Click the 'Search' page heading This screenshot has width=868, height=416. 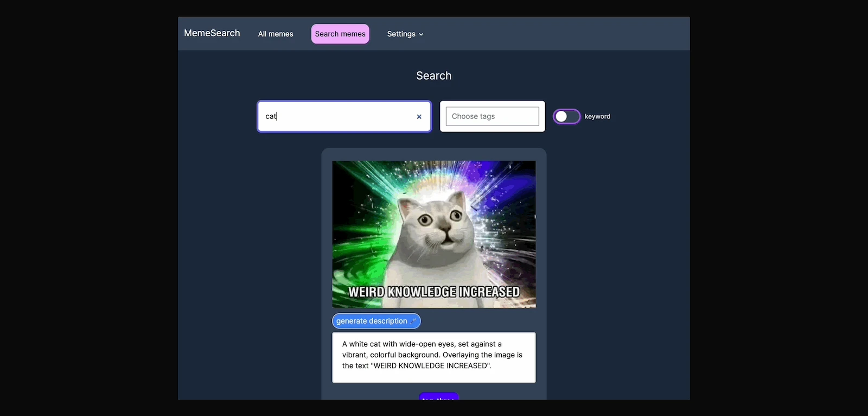coord(434,75)
